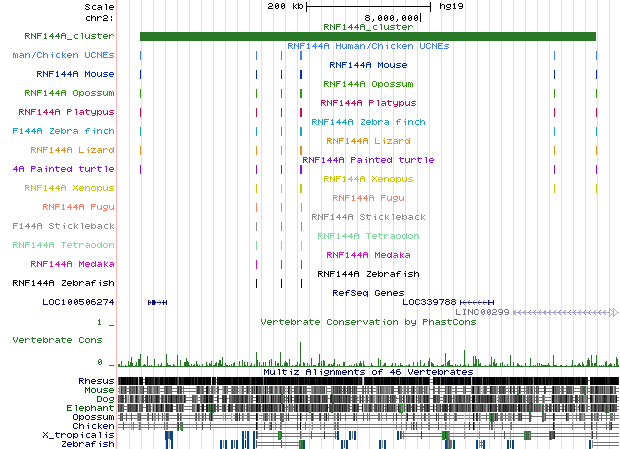Open the RNF144A Human/Chicken UCNEs centered title
Viewport: 620px width, 449px height.
tap(367, 46)
